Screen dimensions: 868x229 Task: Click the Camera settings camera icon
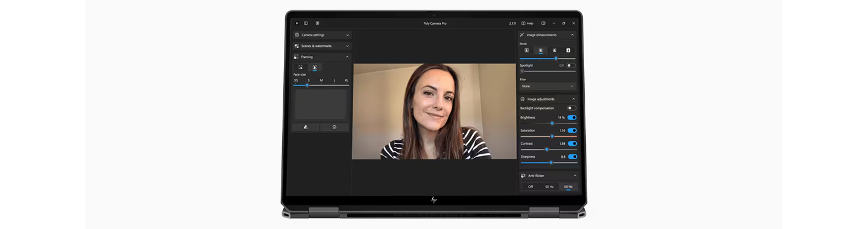click(x=297, y=35)
